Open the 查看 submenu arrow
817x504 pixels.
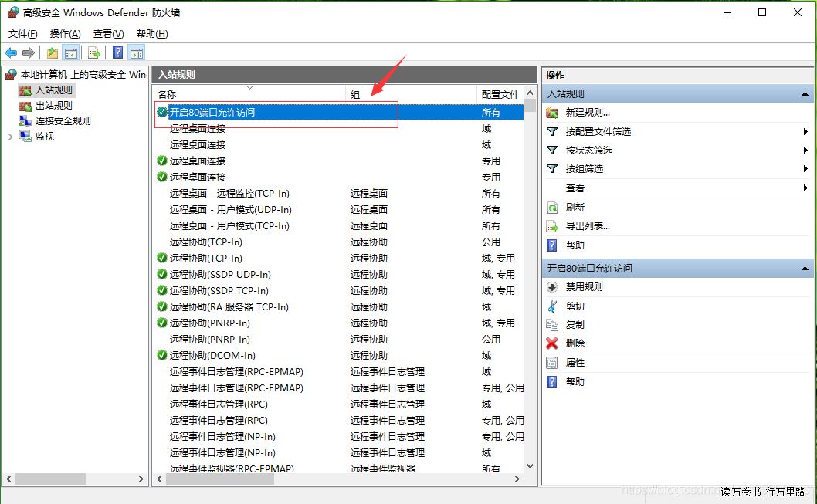(x=805, y=188)
